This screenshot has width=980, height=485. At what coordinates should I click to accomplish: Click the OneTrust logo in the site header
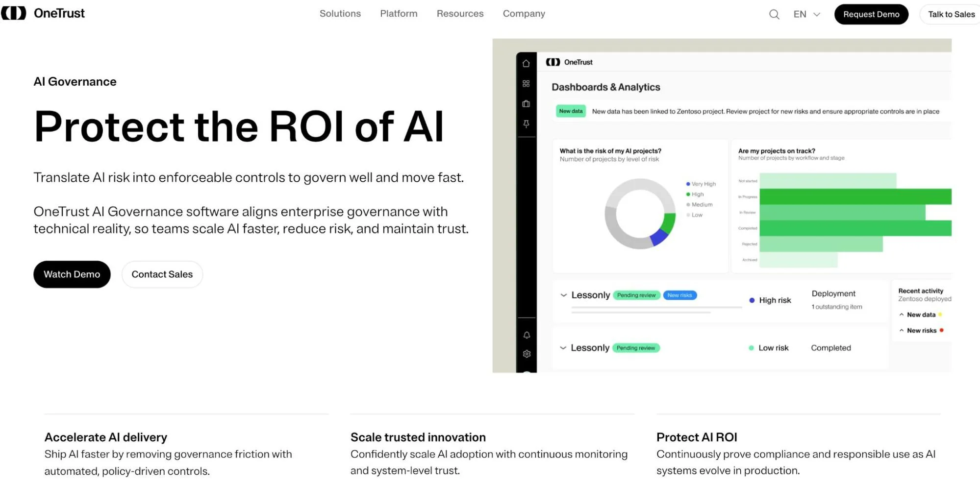43,13
